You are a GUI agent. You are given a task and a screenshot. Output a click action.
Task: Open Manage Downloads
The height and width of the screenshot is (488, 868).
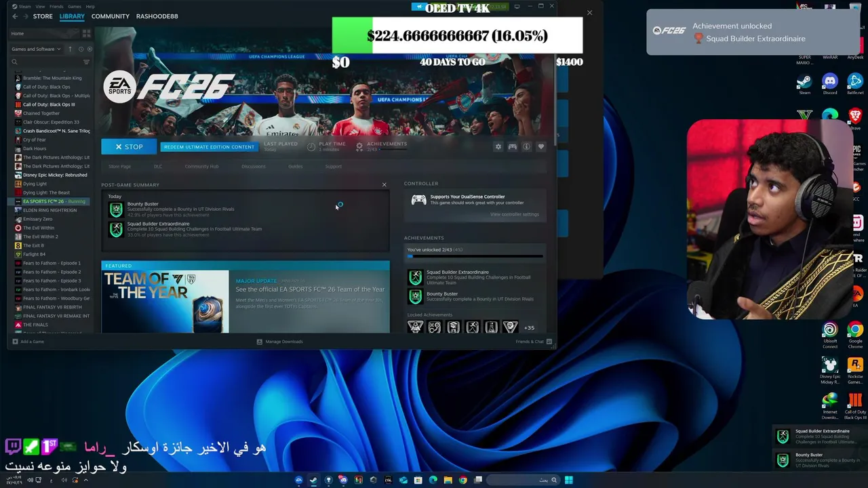tap(279, 342)
